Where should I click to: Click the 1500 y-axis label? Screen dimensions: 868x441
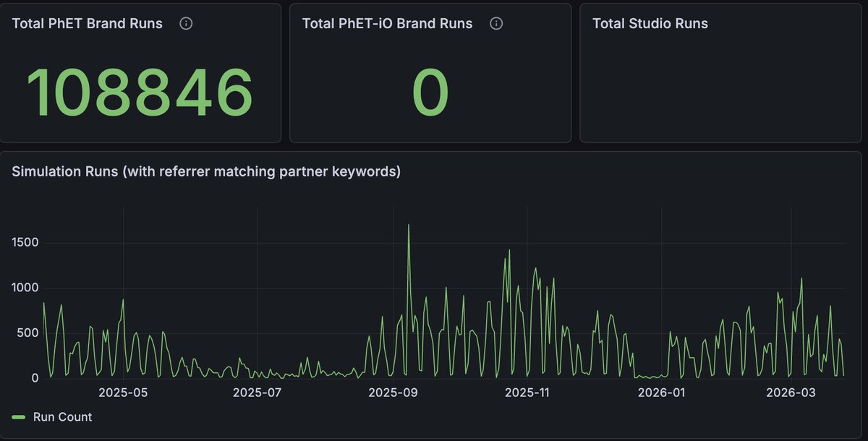(25, 243)
